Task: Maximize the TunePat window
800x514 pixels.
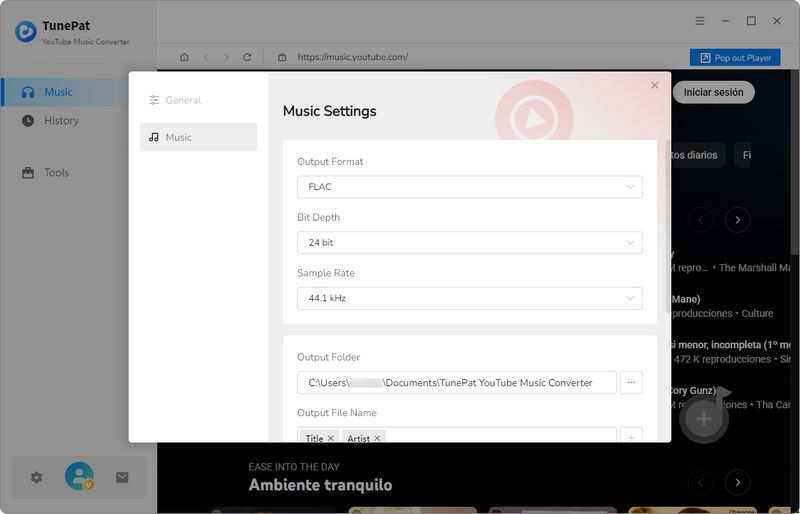Action: (751, 21)
